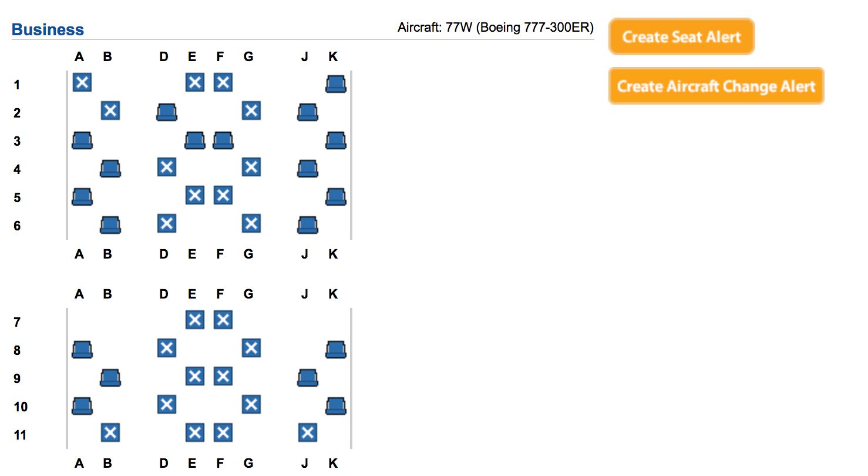
Task: Pick available seat 3E
Action: point(195,140)
